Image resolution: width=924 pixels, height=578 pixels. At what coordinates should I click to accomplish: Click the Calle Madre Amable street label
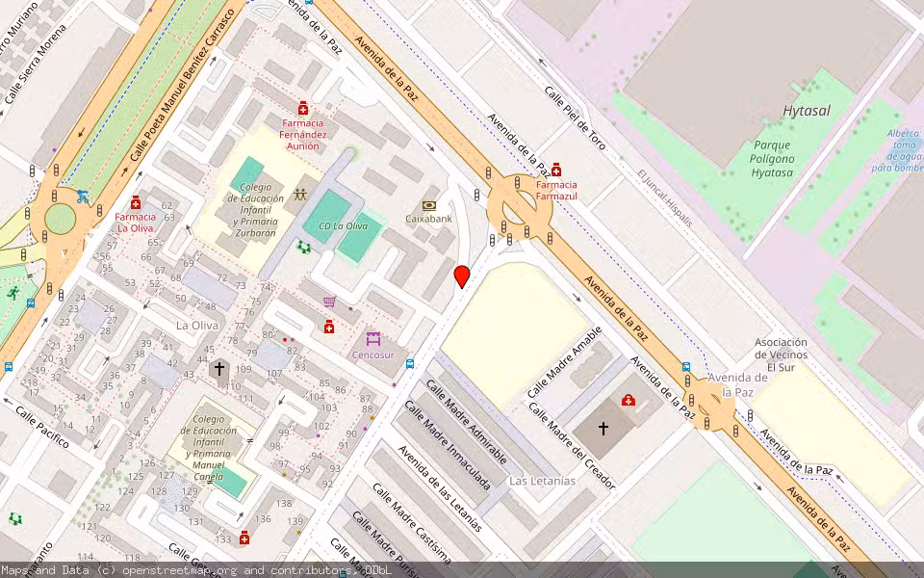click(565, 362)
